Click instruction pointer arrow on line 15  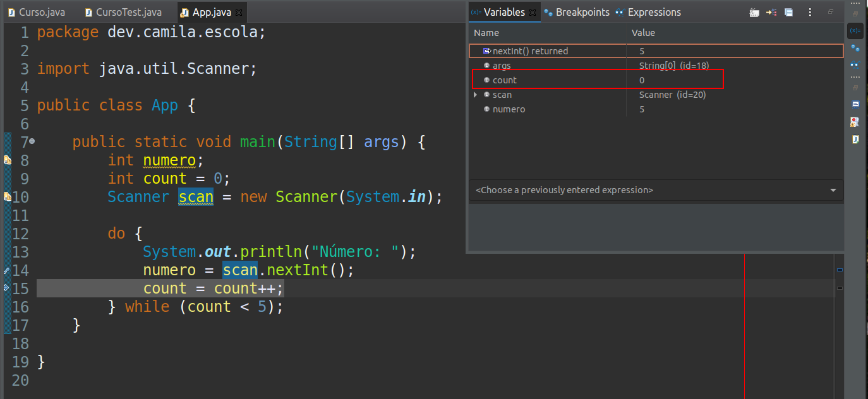pyautogui.click(x=6, y=288)
